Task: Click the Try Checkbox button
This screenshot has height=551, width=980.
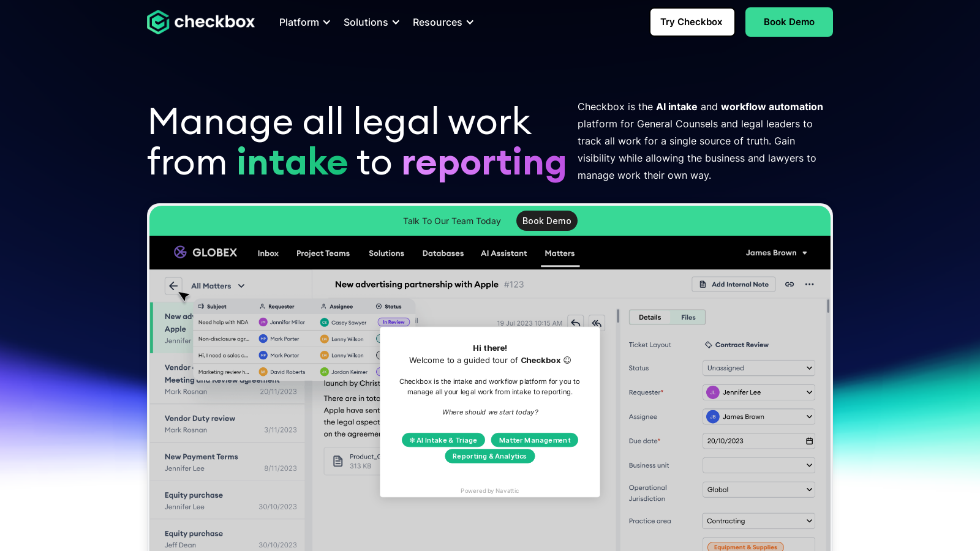Action: pos(692,22)
